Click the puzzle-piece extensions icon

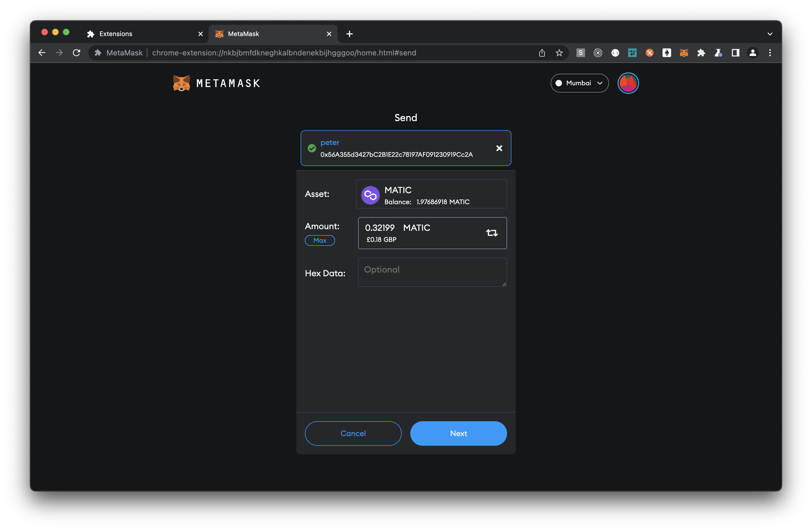pyautogui.click(x=701, y=52)
